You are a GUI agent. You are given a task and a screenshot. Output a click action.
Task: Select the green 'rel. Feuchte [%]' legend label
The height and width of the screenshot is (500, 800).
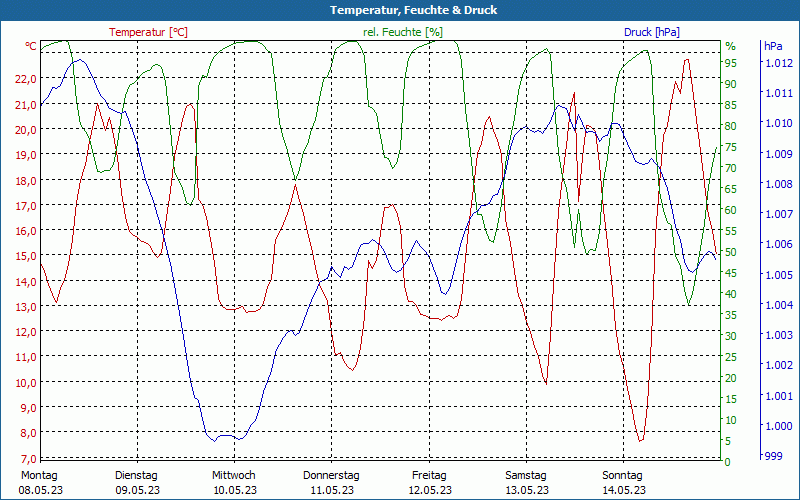[403, 32]
